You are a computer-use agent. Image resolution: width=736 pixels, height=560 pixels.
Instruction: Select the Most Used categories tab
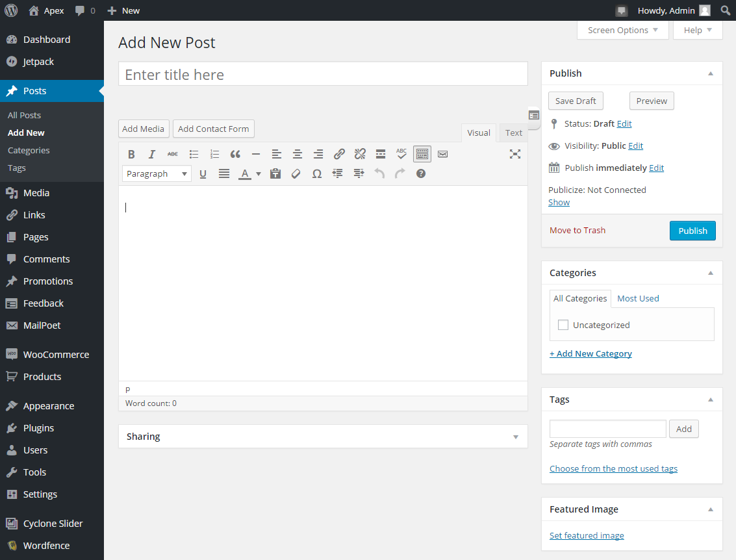(x=638, y=298)
